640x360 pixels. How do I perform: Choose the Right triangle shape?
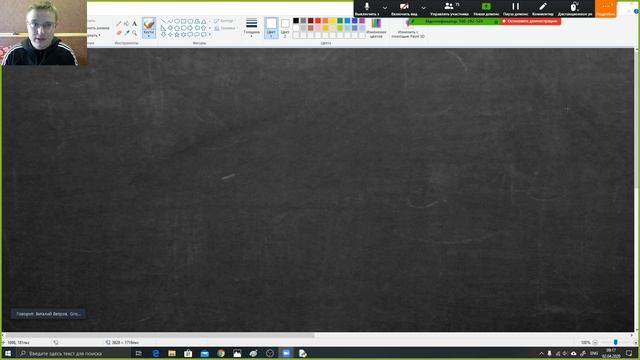[163, 28]
